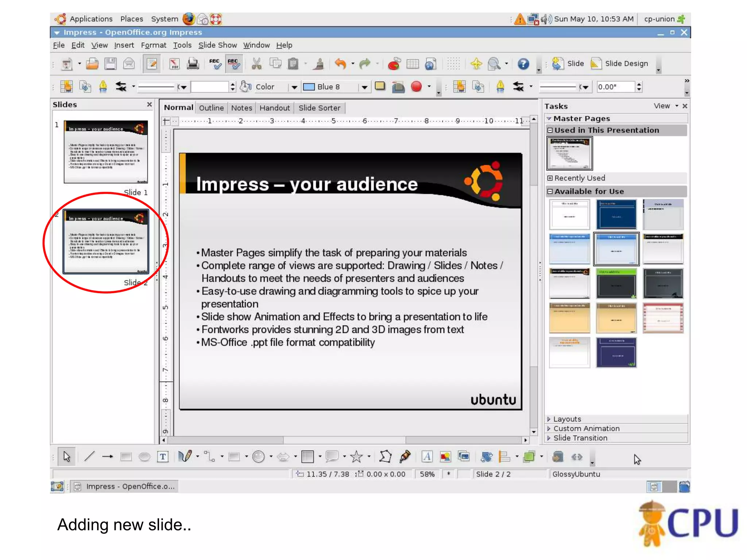Viewport: 747px width, 560px height.
Task: Select the Text tool
Action: tap(163, 456)
